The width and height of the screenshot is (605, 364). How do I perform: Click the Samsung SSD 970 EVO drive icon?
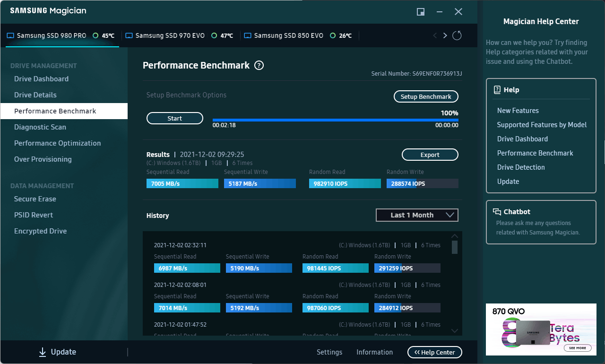129,35
